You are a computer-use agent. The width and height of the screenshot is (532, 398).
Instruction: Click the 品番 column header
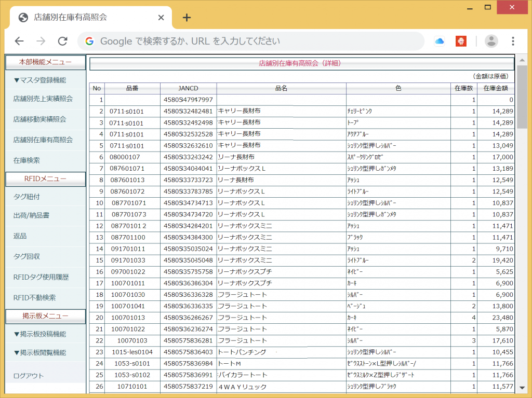(x=132, y=88)
